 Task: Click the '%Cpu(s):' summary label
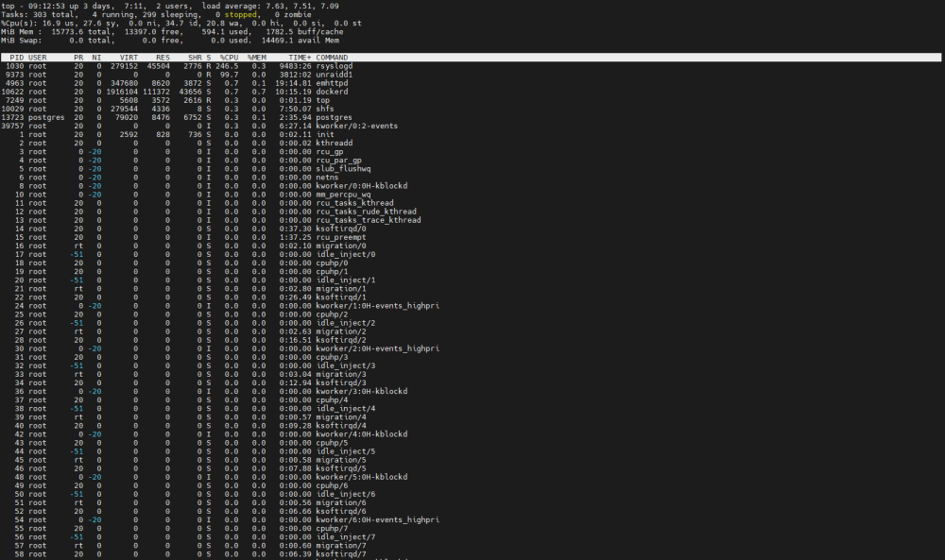click(x=19, y=23)
